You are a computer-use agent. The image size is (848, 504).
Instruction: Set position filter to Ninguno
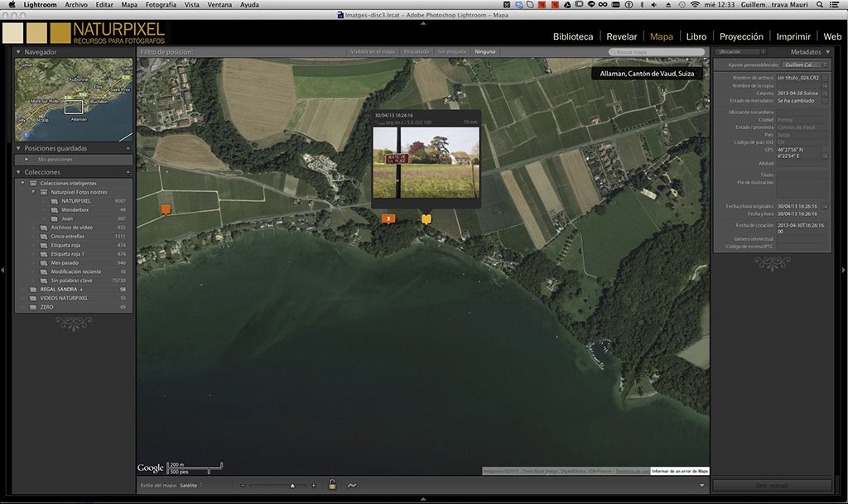485,52
